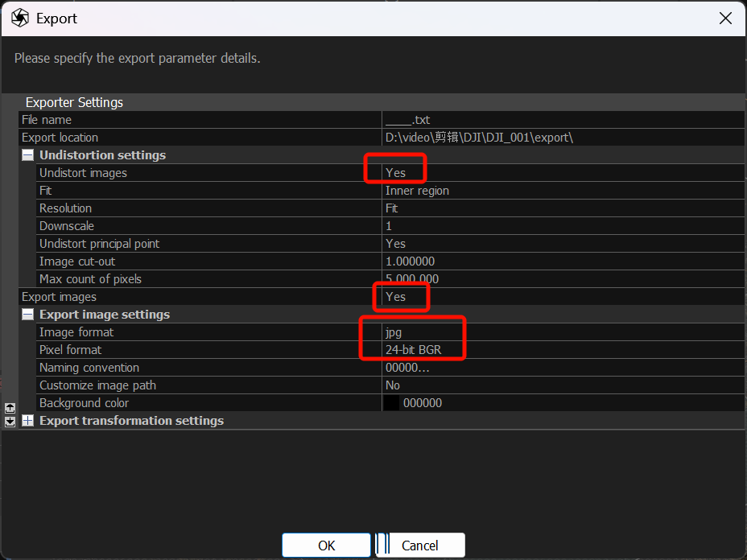Click the RealityCapture app icon in title bar
This screenshot has width=747, height=560.
click(x=20, y=18)
